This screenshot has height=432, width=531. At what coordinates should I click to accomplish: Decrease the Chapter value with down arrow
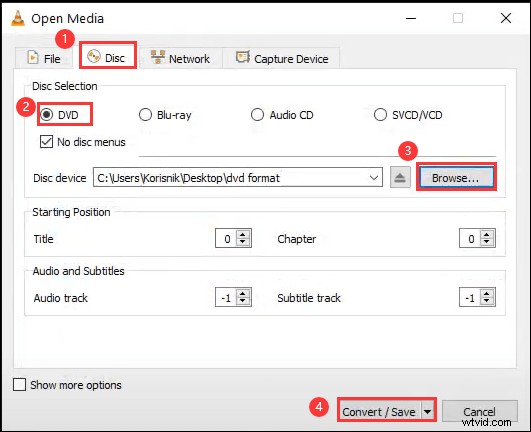pos(487,242)
